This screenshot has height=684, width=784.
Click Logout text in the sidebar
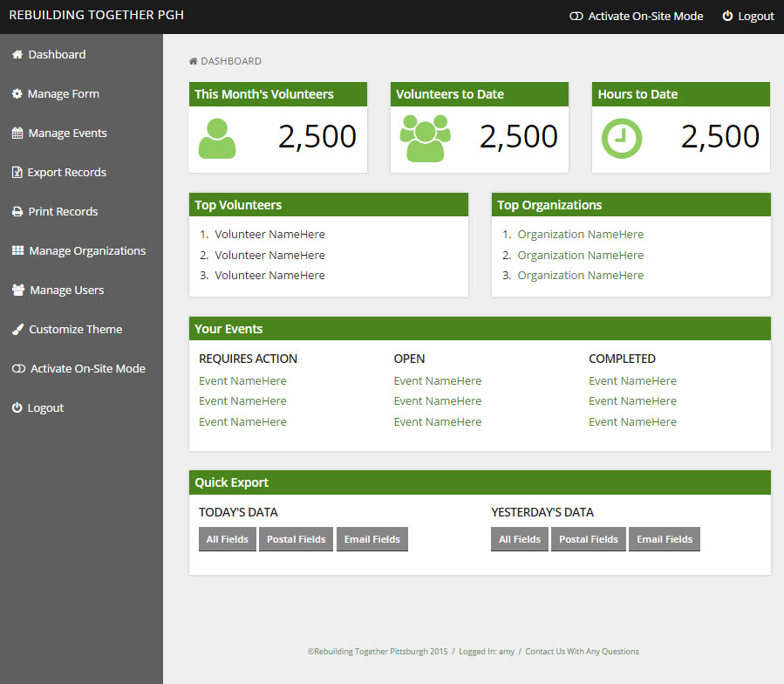pyautogui.click(x=45, y=407)
